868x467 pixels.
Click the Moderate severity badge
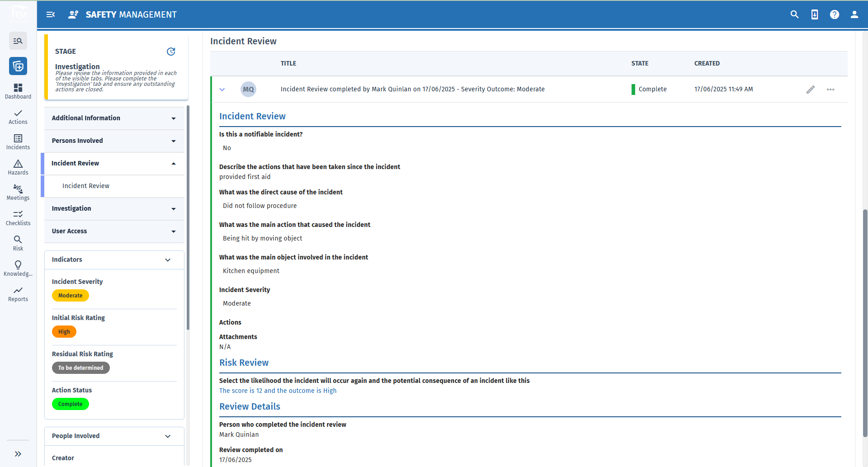[70, 295]
